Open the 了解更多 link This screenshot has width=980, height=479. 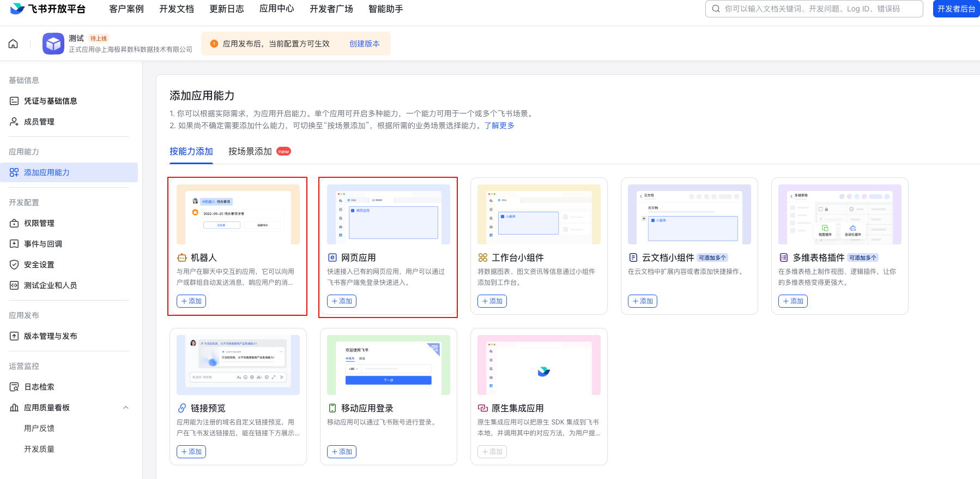click(x=499, y=125)
